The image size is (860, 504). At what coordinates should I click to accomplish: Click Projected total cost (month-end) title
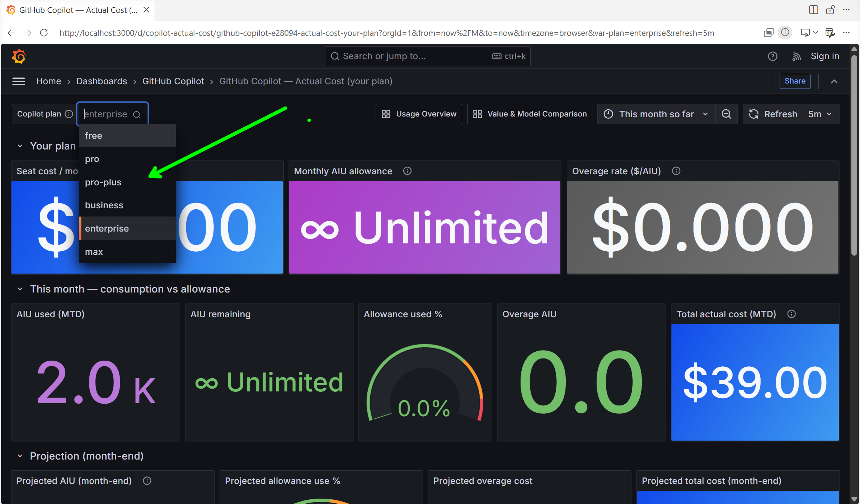(711, 481)
